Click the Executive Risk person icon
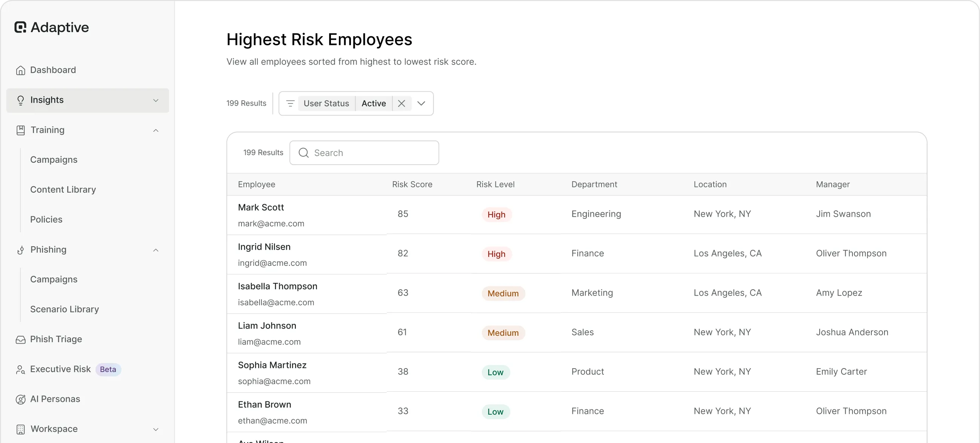The height and width of the screenshot is (443, 980). pos(20,369)
